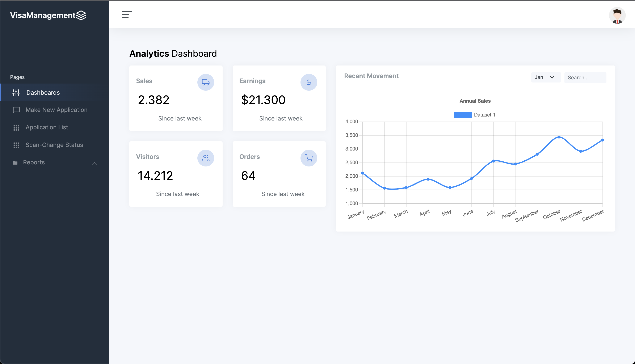Viewport: 635px width, 364px height.
Task: Click the VisaManagement layers logo icon
Action: pyautogui.click(x=81, y=15)
